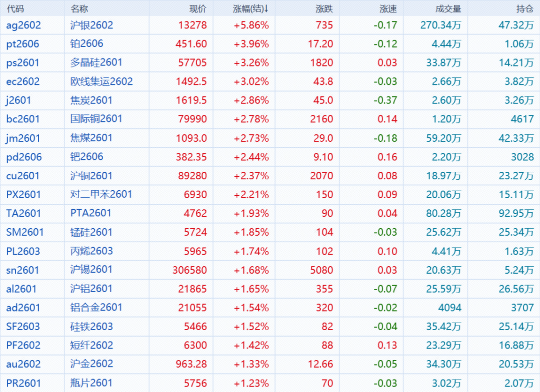The width and height of the screenshot is (540, 392).
Task: Open the 沪银2602 contract name
Action: pos(92,25)
